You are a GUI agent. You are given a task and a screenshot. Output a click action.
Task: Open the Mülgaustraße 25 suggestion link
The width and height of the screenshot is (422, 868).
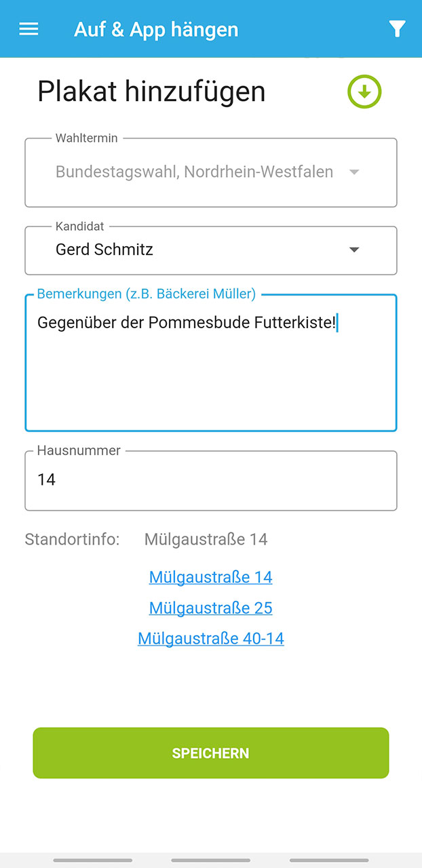[x=210, y=608]
